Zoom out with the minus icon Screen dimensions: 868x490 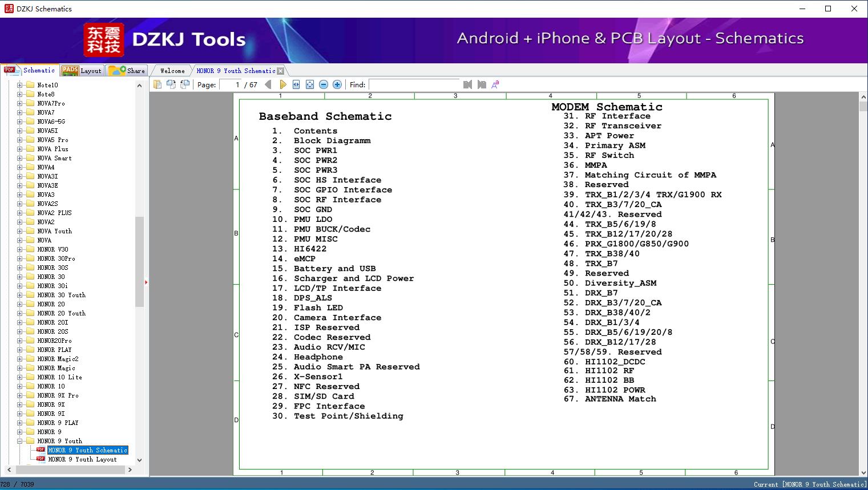(324, 84)
